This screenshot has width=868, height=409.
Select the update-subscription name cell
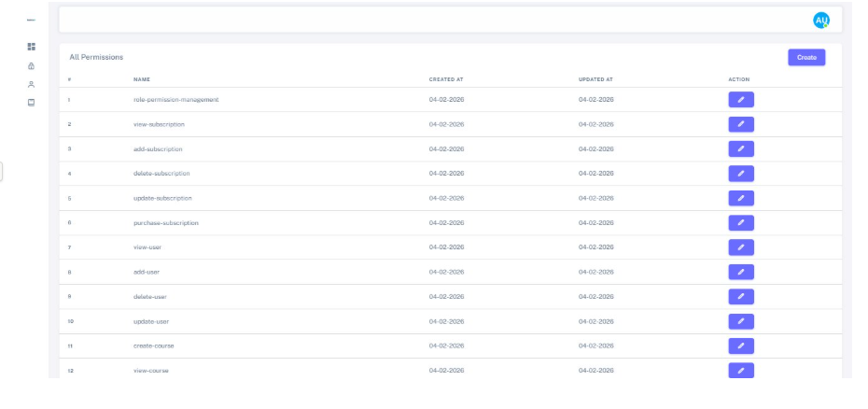pyautogui.click(x=162, y=198)
